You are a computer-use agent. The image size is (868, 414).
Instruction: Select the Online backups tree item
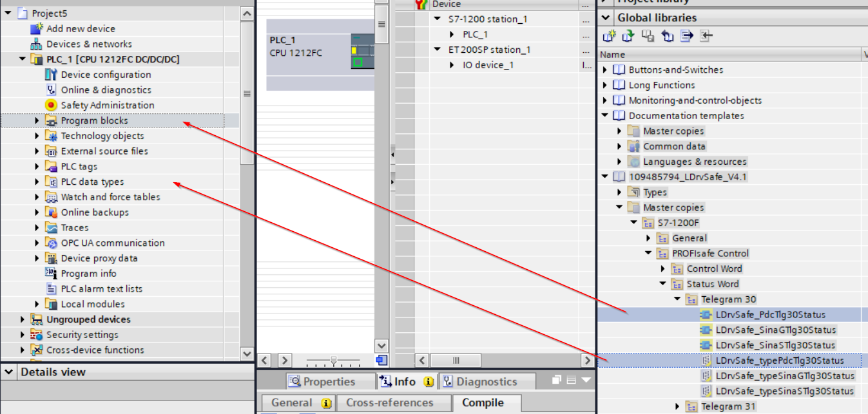point(95,212)
